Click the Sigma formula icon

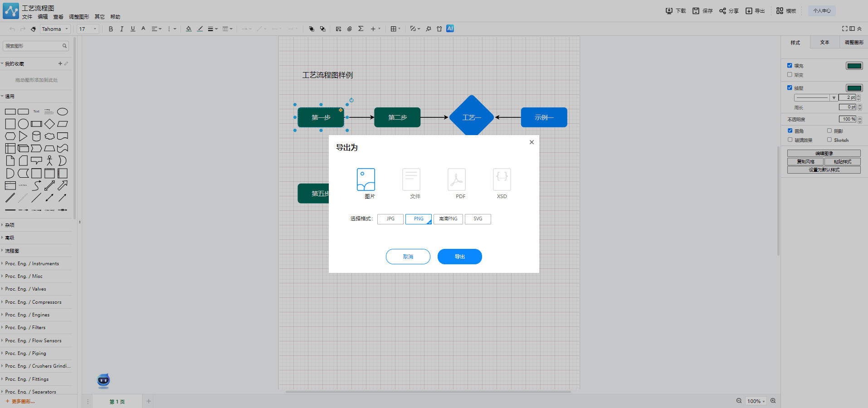click(361, 29)
